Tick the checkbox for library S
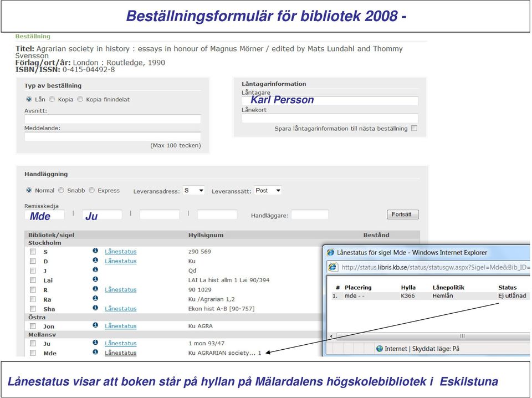This screenshot has height=398, width=532. tap(33, 252)
